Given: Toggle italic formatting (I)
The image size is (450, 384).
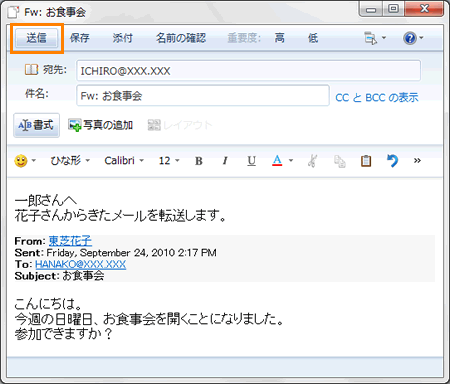Looking at the screenshot, I should 225,161.
